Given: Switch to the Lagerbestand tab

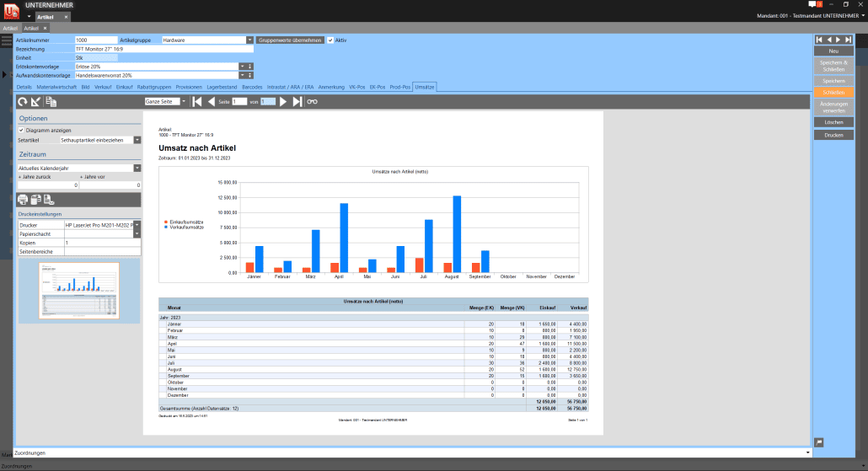Looking at the screenshot, I should (222, 87).
